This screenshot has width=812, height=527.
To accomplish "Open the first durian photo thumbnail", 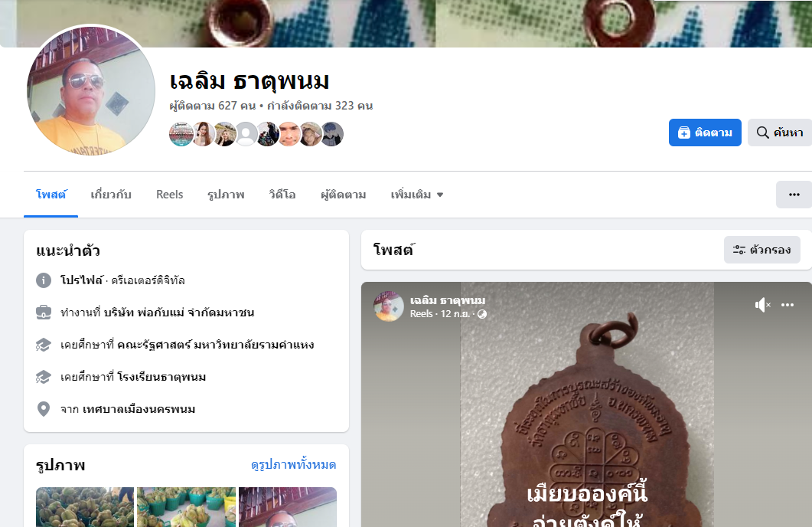I will pyautogui.click(x=85, y=507).
